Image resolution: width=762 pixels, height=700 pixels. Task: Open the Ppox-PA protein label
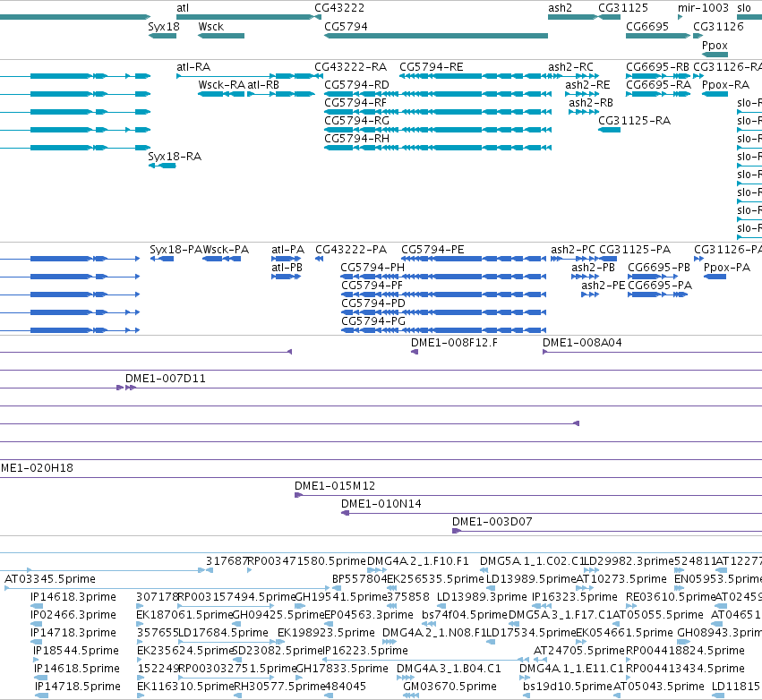tap(727, 268)
